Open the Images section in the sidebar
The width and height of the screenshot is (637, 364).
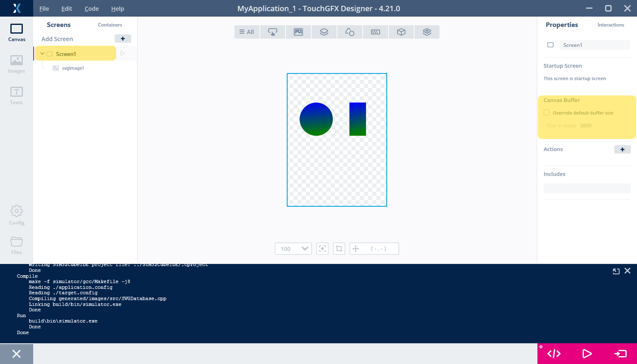coord(17,64)
